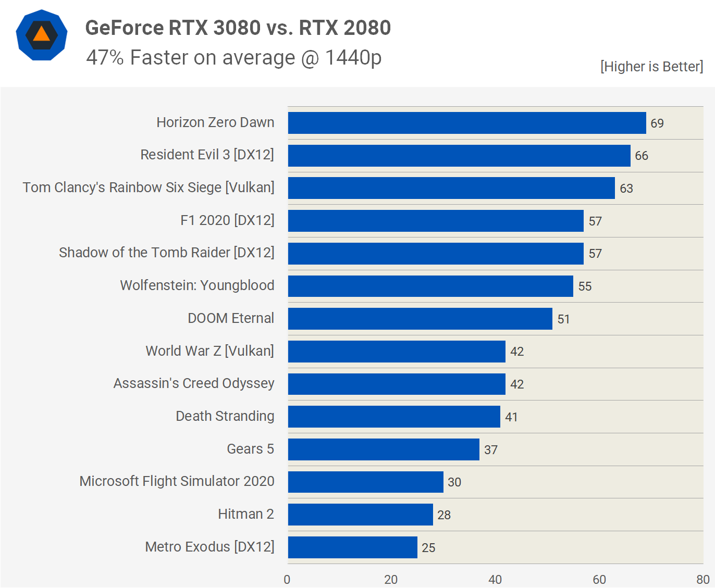Click the Shadow of the Tomb Raider bar
This screenshot has width=715, height=588.
coord(435,254)
